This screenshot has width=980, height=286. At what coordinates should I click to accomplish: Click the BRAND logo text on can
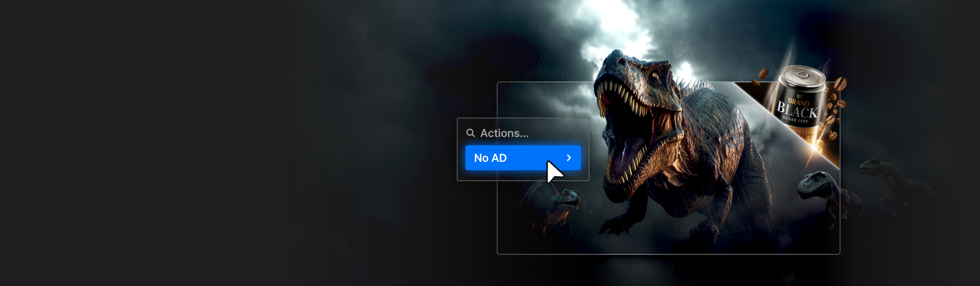pos(798,101)
